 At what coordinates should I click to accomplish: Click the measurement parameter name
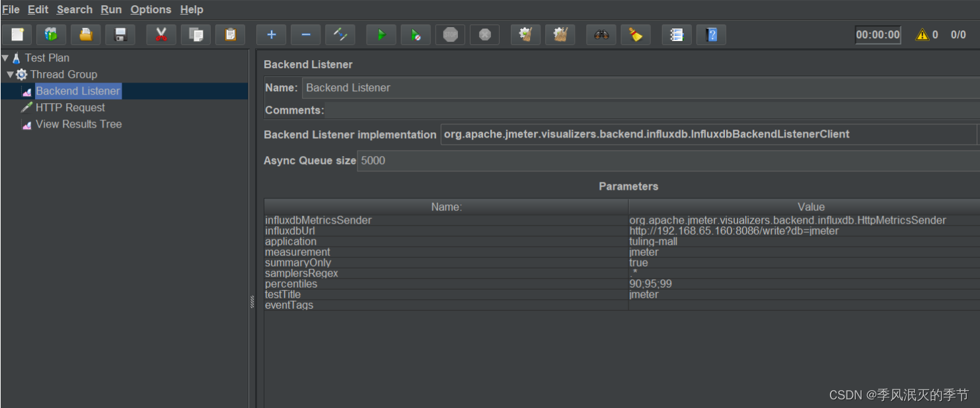pos(446,252)
